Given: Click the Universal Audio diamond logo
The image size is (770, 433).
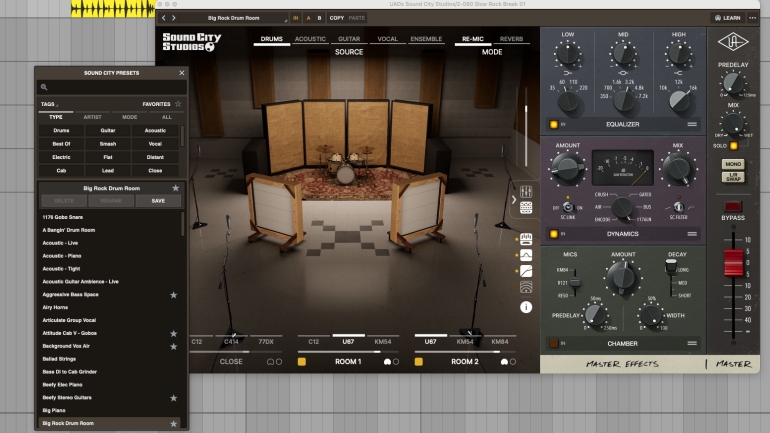Looking at the screenshot, I should click(x=733, y=42).
